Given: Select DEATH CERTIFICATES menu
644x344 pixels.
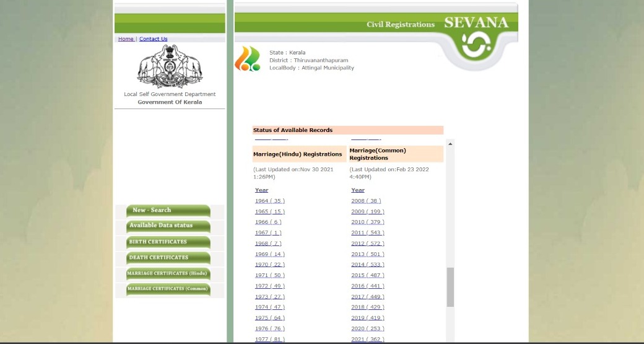Looking at the screenshot, I should tap(168, 258).
